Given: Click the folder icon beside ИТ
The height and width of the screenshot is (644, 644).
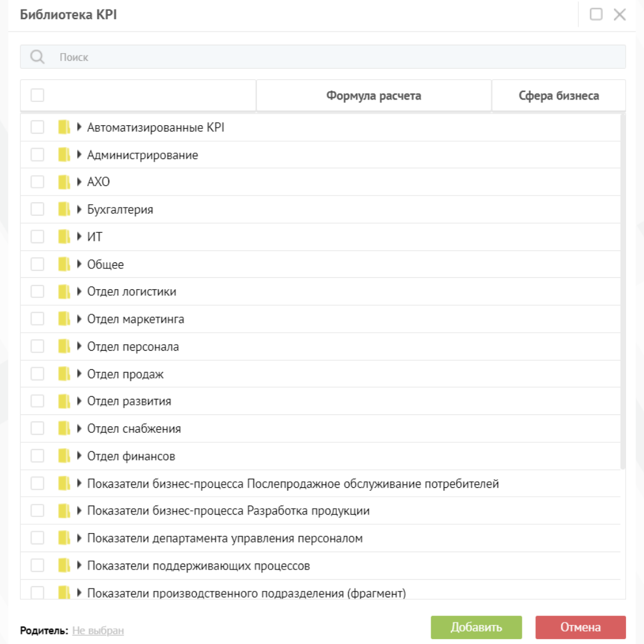Looking at the screenshot, I should (x=64, y=237).
